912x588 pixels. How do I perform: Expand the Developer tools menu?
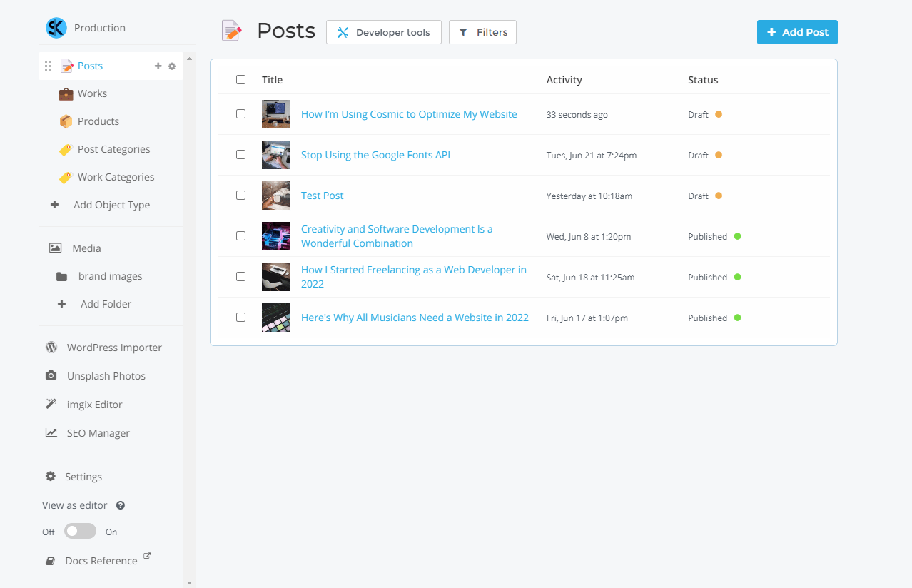point(384,32)
